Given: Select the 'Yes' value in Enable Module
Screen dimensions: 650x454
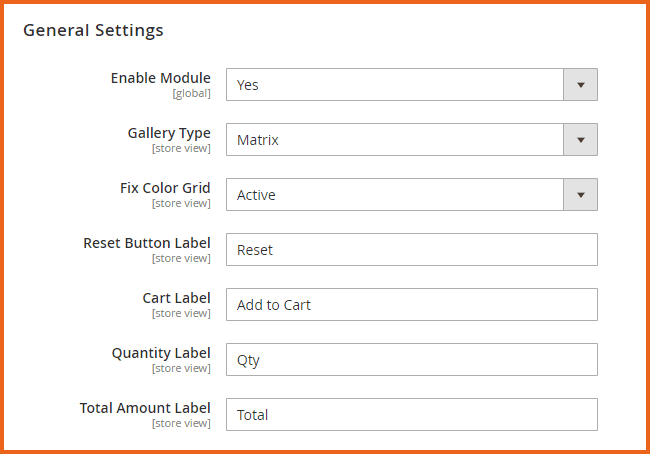Looking at the screenshot, I should click(x=395, y=85).
